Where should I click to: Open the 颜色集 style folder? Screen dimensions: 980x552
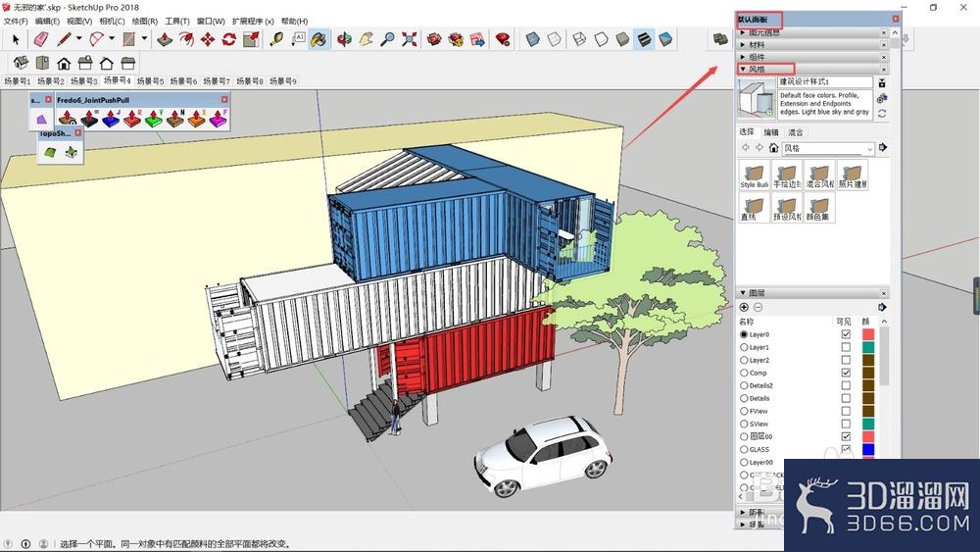819,207
